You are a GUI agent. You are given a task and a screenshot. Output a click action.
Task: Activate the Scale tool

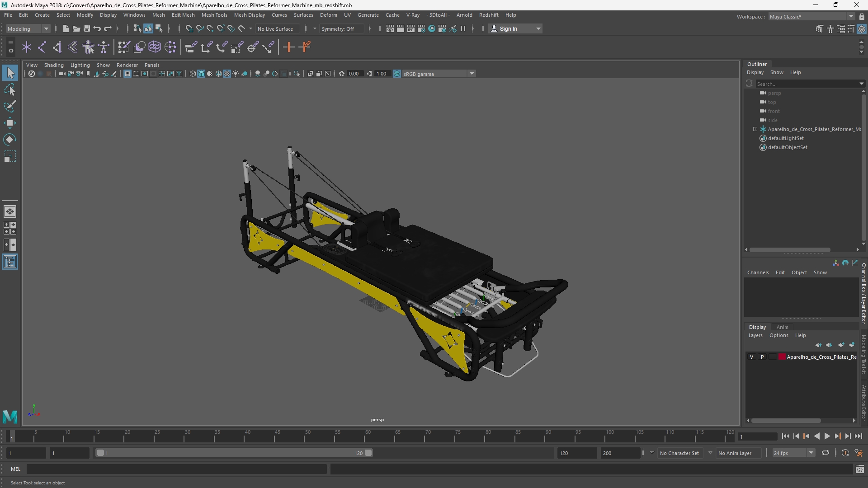click(10, 157)
